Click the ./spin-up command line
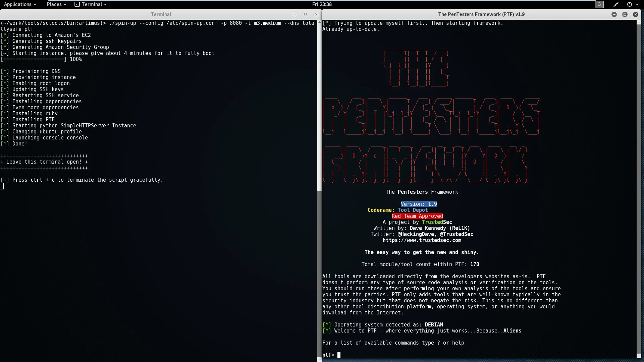This screenshot has height=362, width=644. (x=158, y=26)
